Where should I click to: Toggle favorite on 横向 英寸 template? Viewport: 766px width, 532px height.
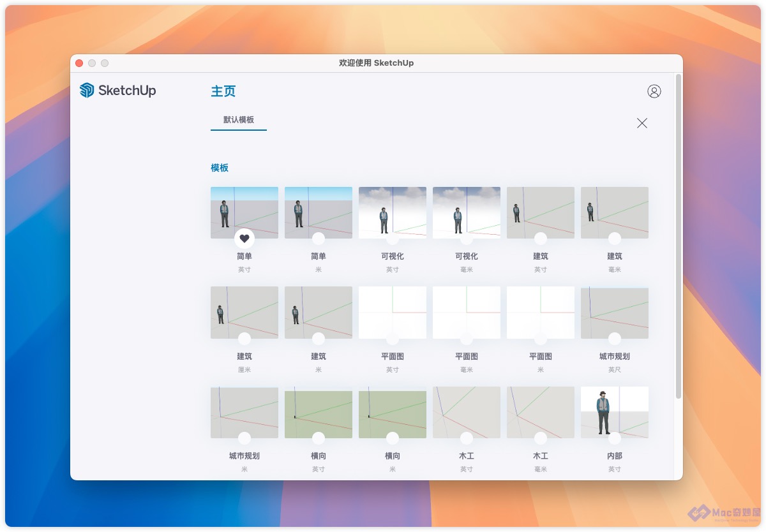(x=319, y=438)
